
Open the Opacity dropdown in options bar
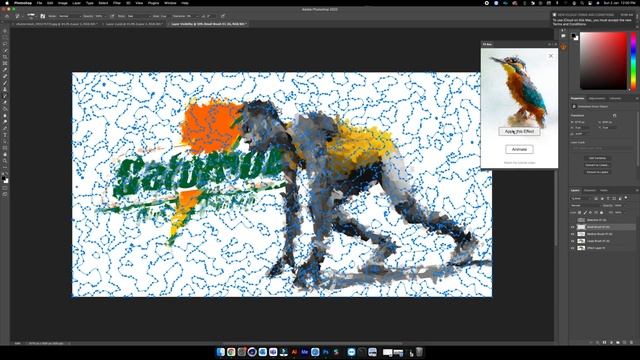pyautogui.click(x=105, y=16)
